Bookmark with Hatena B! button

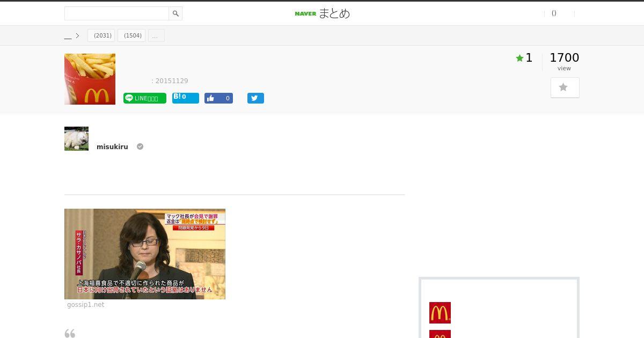186,98
